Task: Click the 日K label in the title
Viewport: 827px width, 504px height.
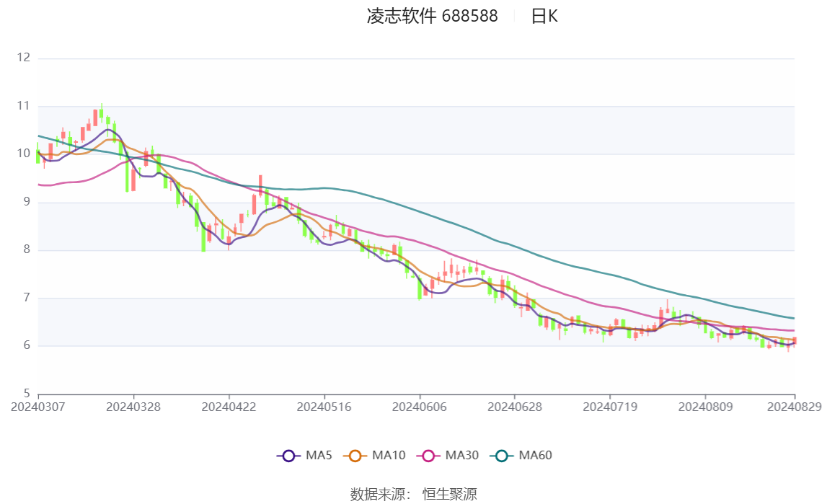Action: tap(544, 17)
